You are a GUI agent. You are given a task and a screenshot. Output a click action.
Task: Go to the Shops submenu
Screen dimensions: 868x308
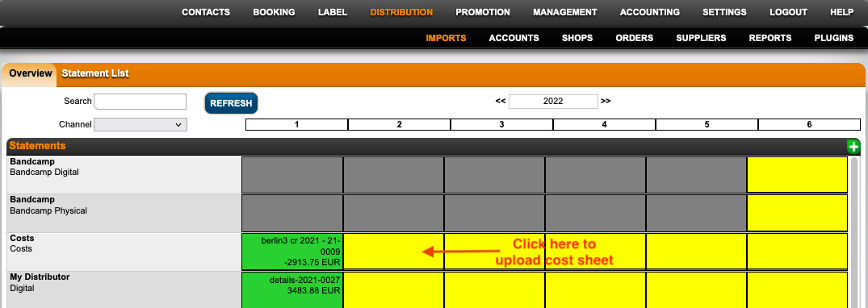pyautogui.click(x=577, y=38)
